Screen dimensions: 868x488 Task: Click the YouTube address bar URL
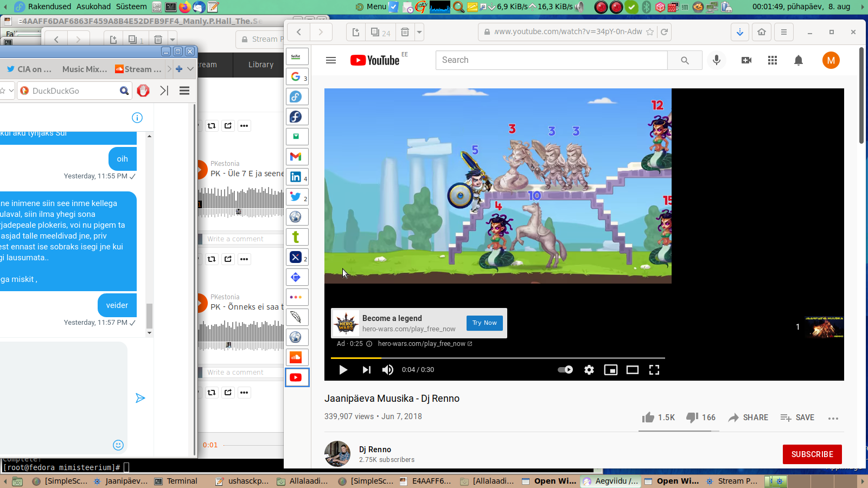pyautogui.click(x=568, y=32)
